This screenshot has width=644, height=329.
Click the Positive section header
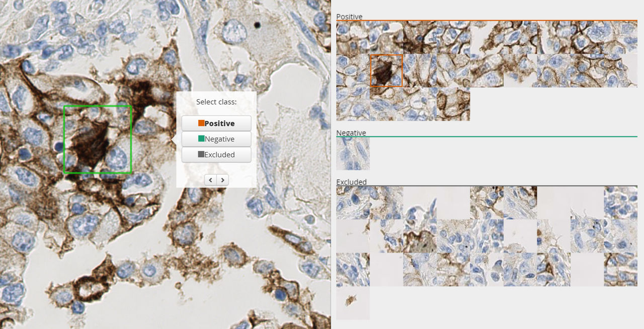(349, 17)
